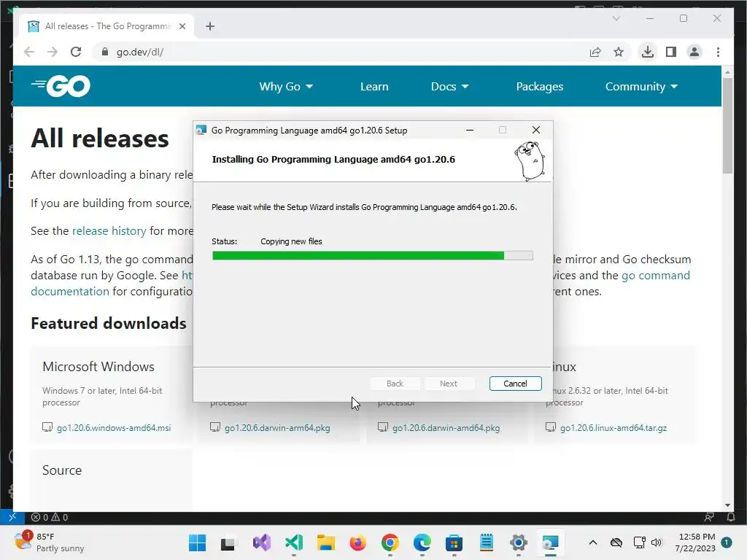Click the browser forward arrow
The height and width of the screenshot is (560, 747).
point(53,52)
